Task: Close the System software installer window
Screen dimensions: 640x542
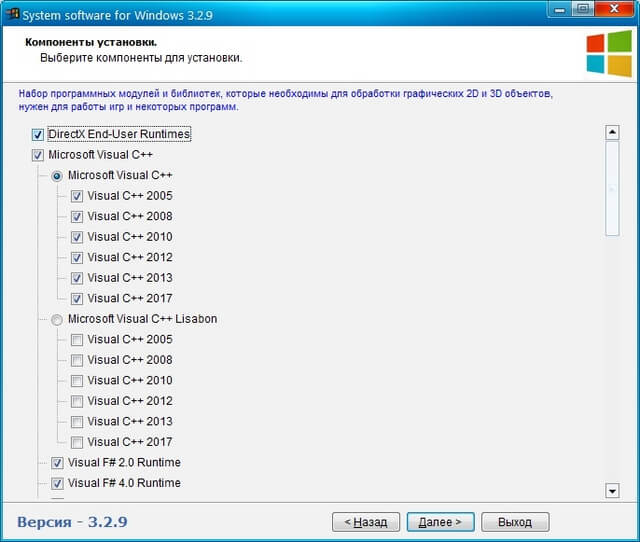Action: pos(614,9)
